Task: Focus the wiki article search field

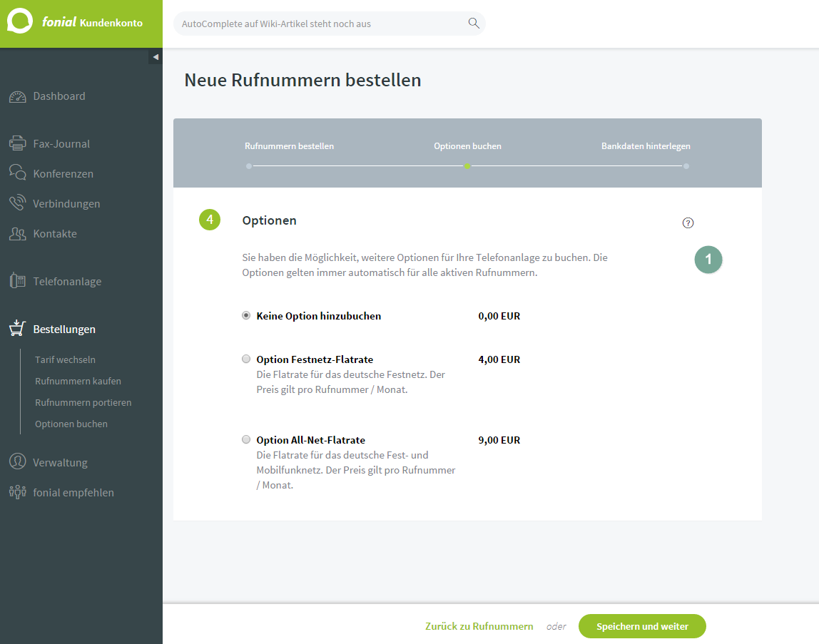Action: pos(329,24)
